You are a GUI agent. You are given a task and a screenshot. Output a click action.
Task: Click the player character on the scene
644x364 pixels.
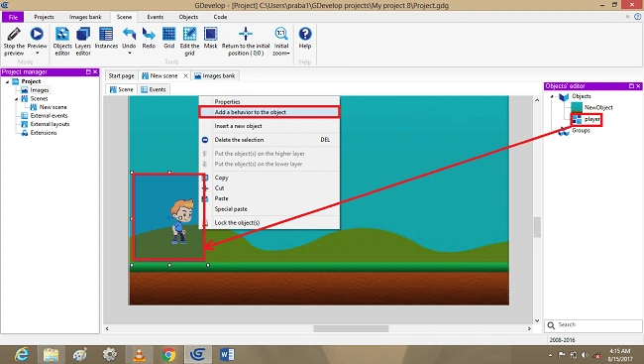coord(181,222)
